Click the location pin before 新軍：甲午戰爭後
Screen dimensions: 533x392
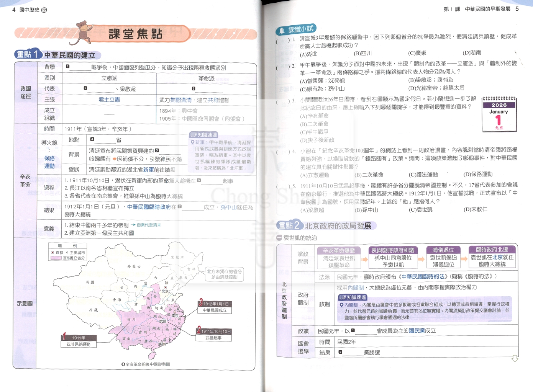pyautogui.click(x=192, y=142)
